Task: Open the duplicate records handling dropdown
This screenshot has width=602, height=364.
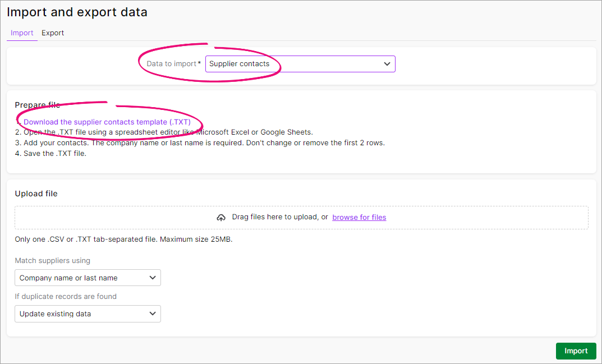Action: [88, 314]
